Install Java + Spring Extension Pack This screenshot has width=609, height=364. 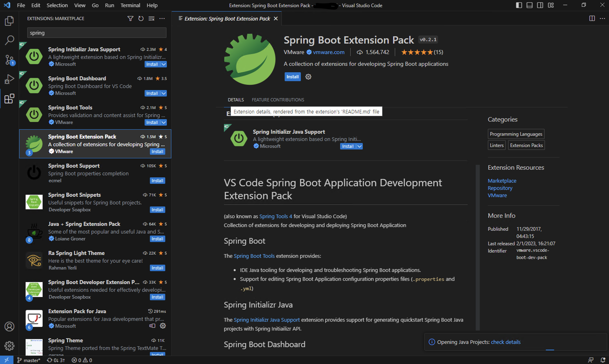(x=157, y=239)
